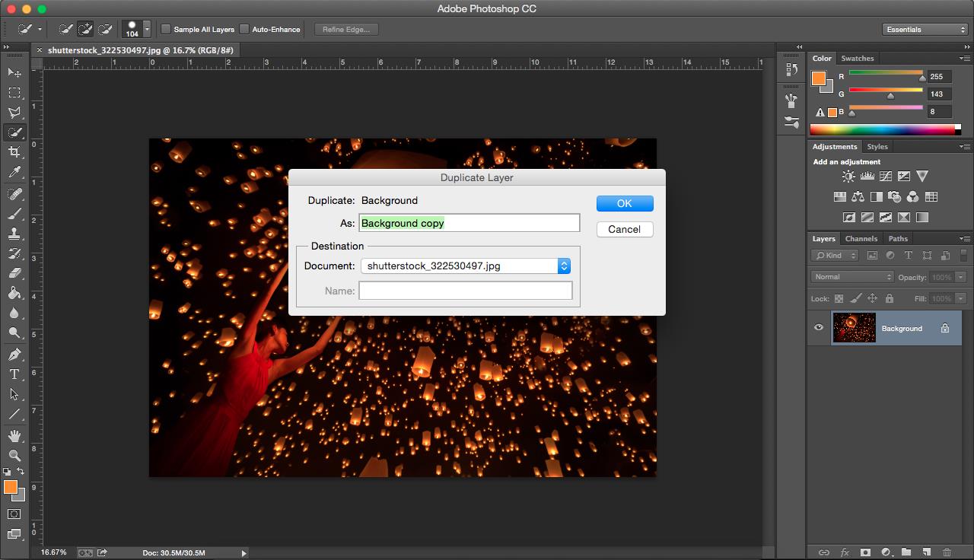Hide the Background layer visibility eye
The width and height of the screenshot is (974, 560).
[819, 328]
